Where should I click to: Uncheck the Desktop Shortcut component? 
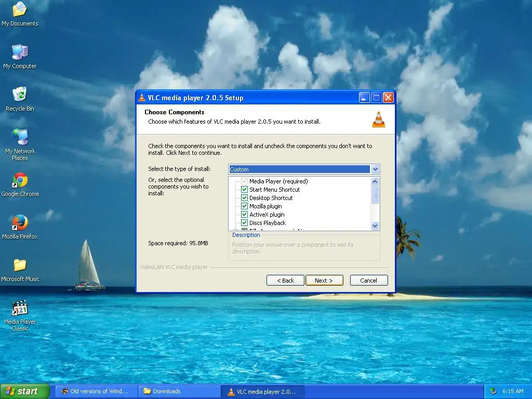click(244, 198)
